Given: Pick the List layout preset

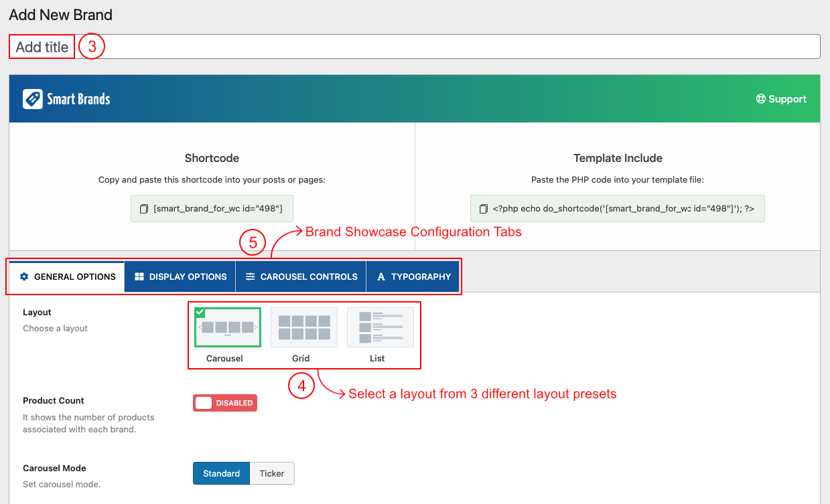Looking at the screenshot, I should click(380, 327).
